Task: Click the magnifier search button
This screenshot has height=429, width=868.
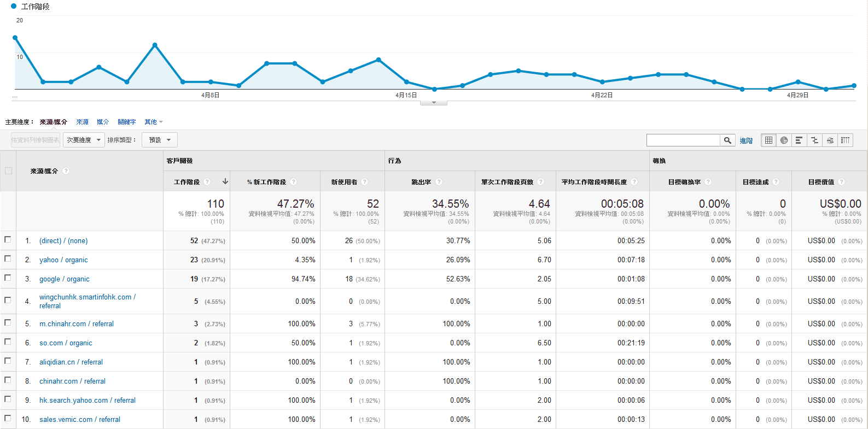Action: point(727,140)
